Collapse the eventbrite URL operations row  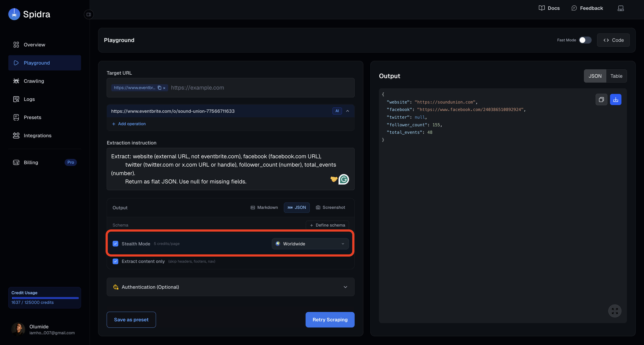(x=347, y=111)
